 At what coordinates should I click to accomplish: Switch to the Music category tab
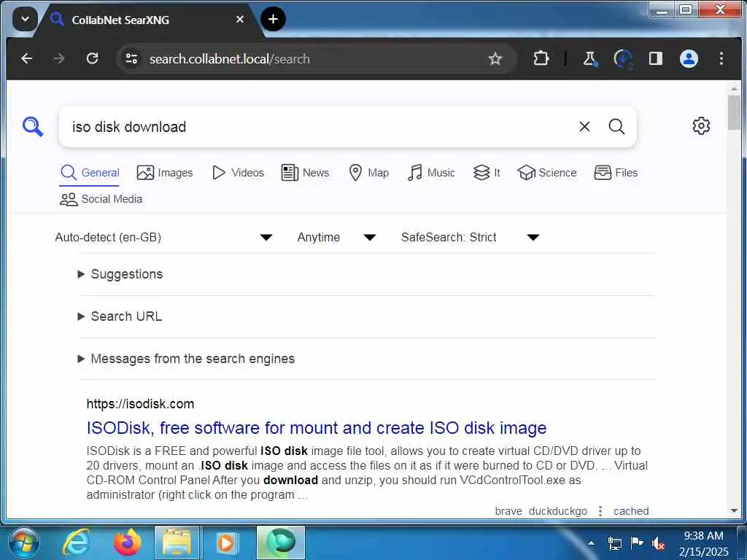(431, 172)
